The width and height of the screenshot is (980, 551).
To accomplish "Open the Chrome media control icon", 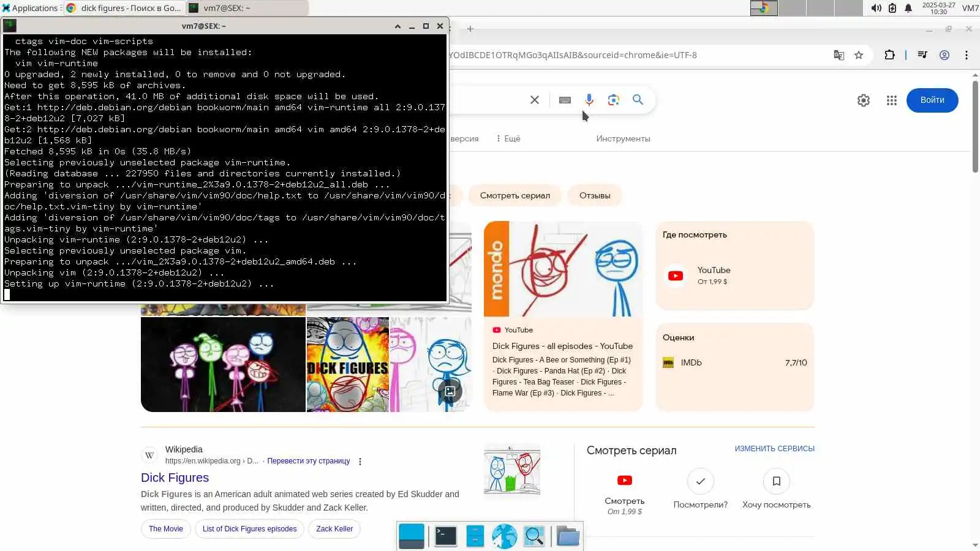I will [922, 55].
